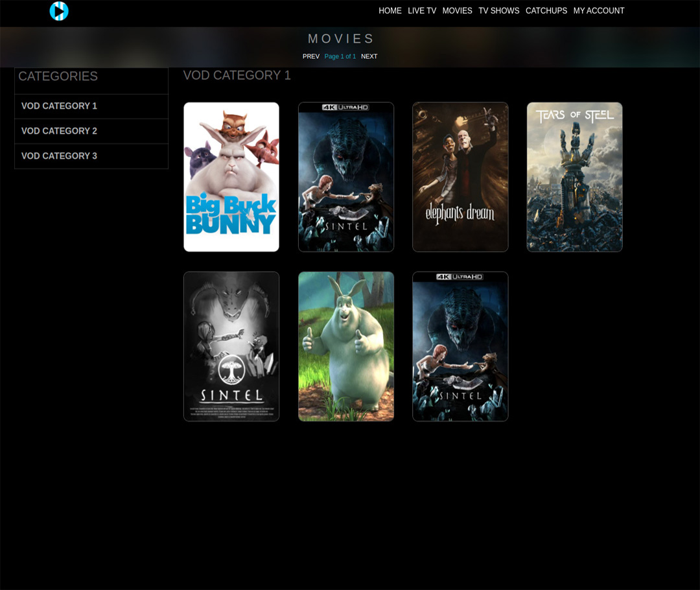This screenshot has height=590, width=700.
Task: Click the NEXT pagination link
Action: coord(369,56)
